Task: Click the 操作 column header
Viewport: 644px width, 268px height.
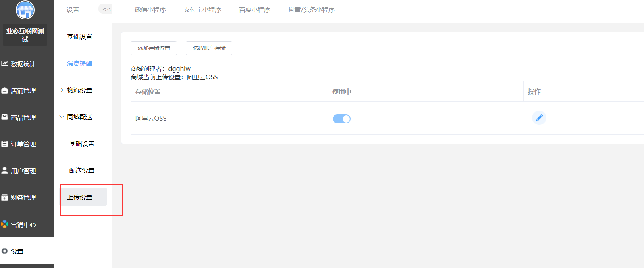Action: [534, 92]
